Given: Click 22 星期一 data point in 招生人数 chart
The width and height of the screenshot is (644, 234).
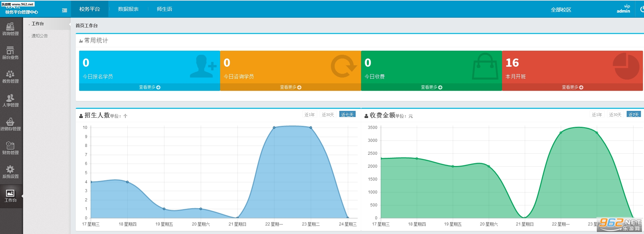Looking at the screenshot, I should (x=274, y=128).
